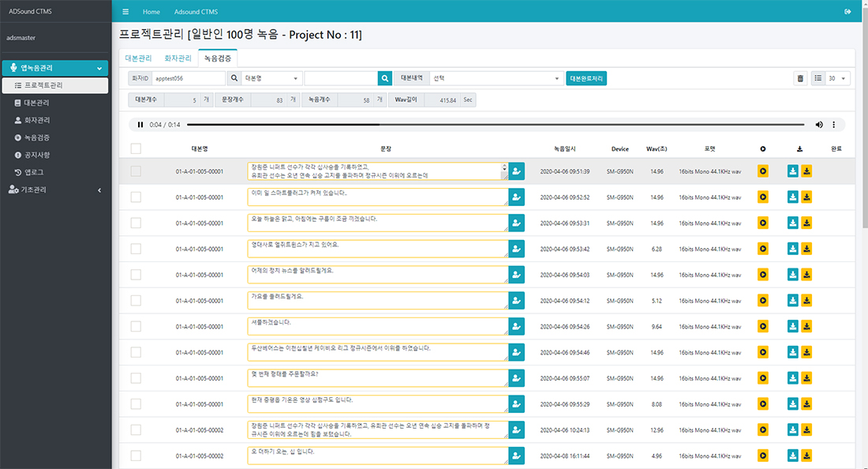868x469 pixels.
Task: Click the 대본완료처리 button
Action: coord(586,79)
